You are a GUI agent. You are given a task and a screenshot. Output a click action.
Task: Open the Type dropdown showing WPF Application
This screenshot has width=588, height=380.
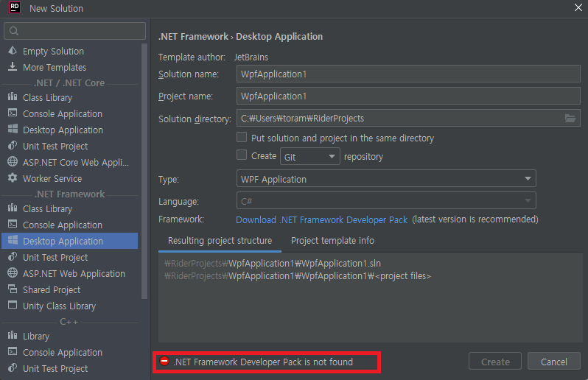tap(386, 179)
